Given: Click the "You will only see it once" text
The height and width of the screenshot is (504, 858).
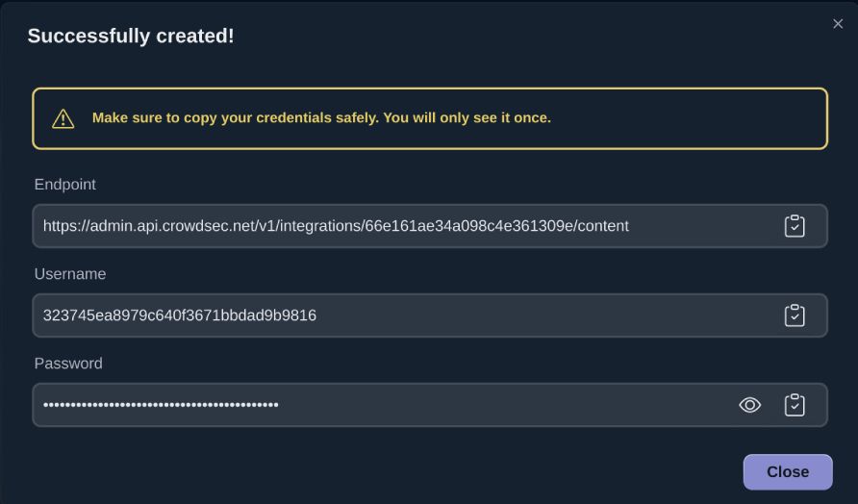Looking at the screenshot, I should coord(467,118).
